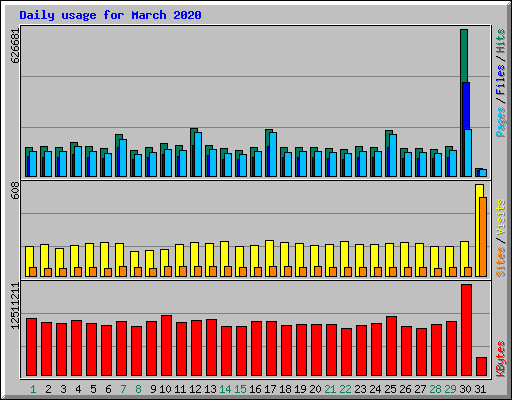Select the red KBytes bar for day 22
The height and width of the screenshot is (400, 512).
346,352
